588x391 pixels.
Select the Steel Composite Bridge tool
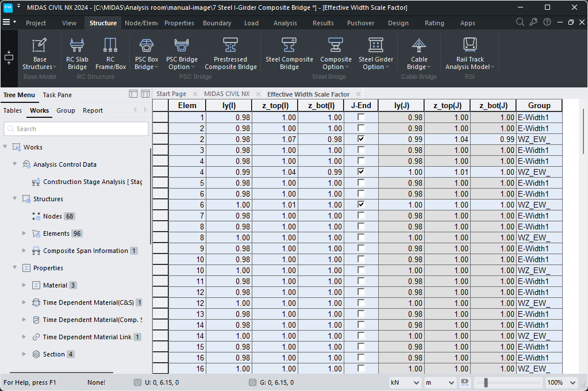289,52
